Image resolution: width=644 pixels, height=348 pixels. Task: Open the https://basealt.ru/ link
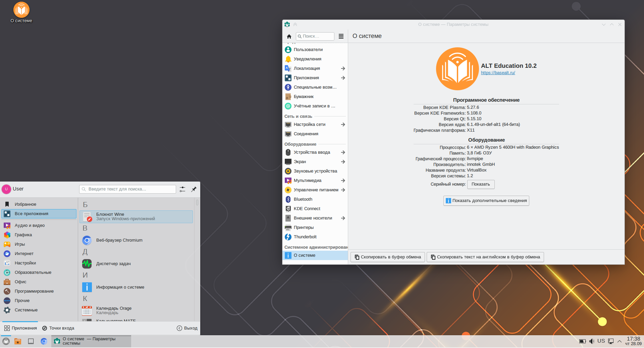click(x=498, y=73)
